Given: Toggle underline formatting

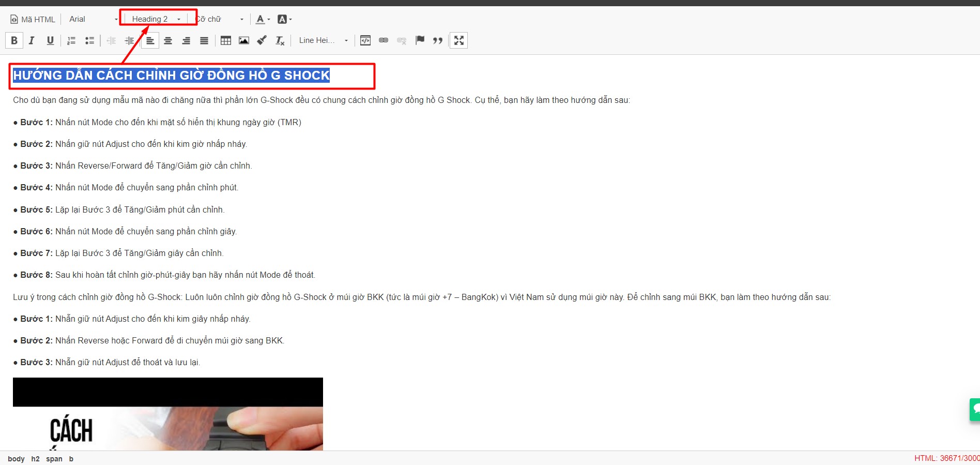Looking at the screenshot, I should (50, 40).
